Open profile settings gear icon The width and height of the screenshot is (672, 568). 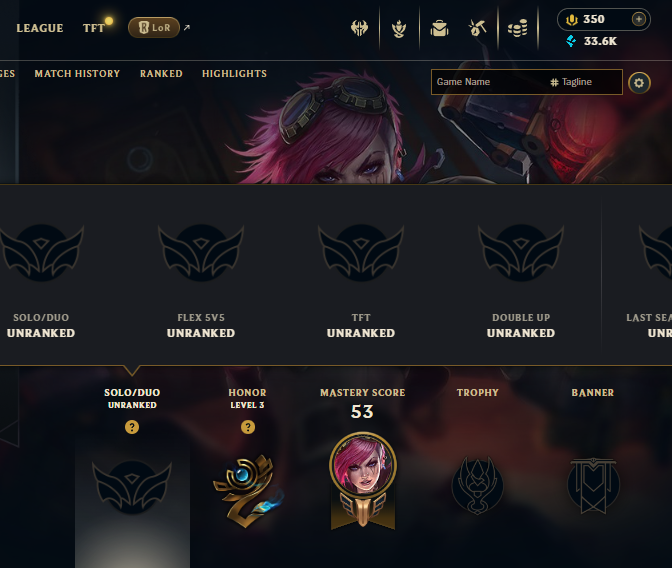click(639, 83)
